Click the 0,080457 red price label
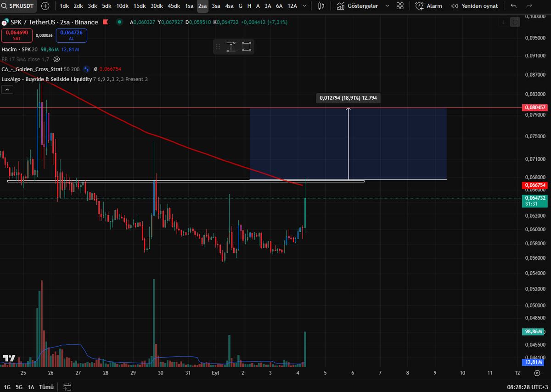 tap(534, 107)
